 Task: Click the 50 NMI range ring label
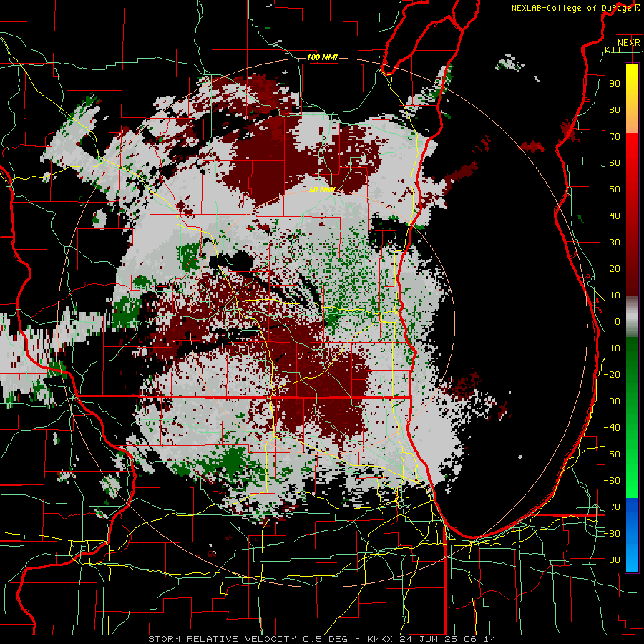click(322, 190)
